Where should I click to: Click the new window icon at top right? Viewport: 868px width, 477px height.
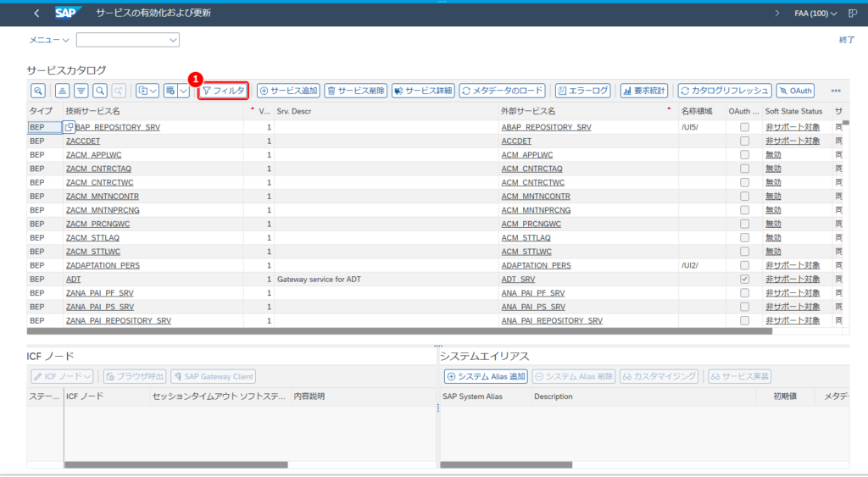(x=853, y=14)
